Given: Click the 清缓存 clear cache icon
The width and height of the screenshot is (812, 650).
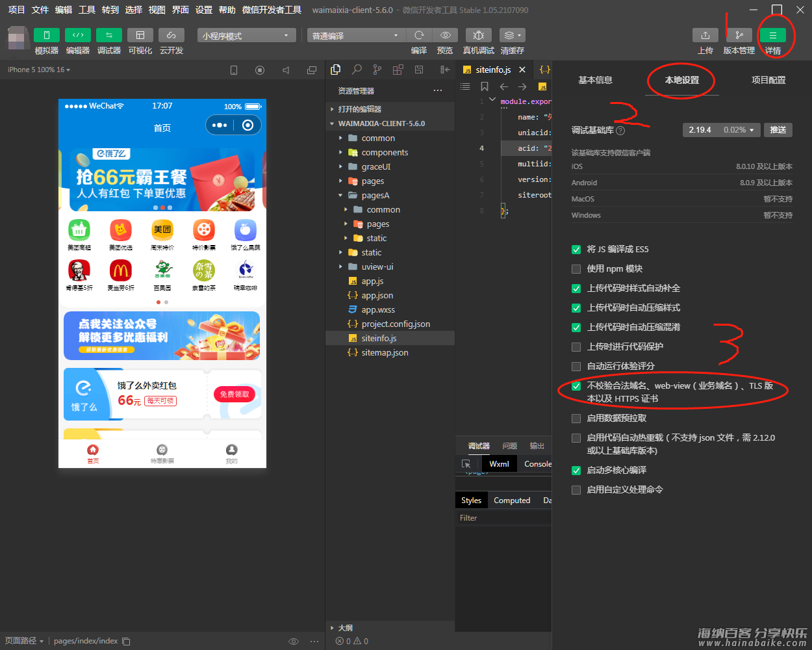Looking at the screenshot, I should point(513,35).
